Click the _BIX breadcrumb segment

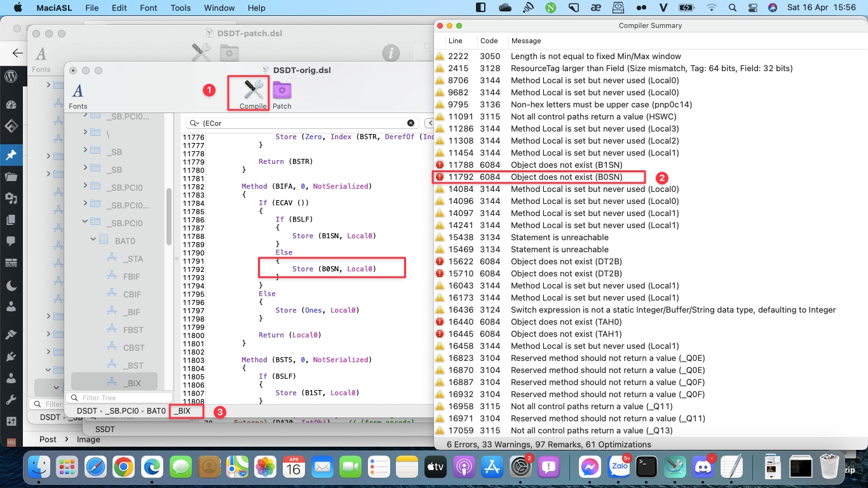click(x=182, y=411)
